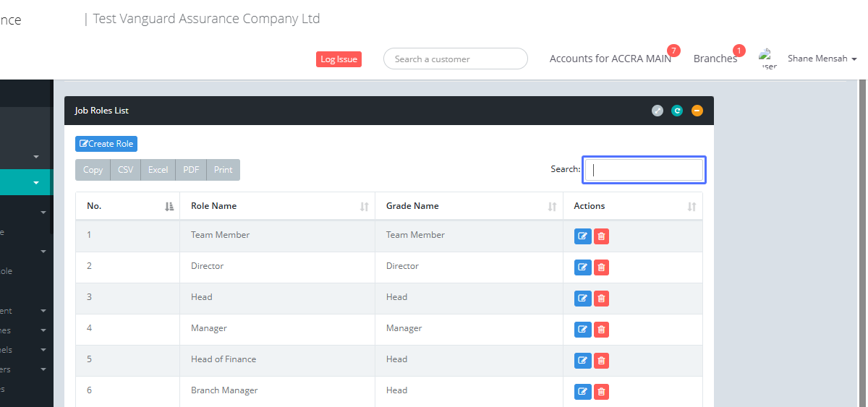Click the Search a customer field
868x407 pixels.
[455, 59]
